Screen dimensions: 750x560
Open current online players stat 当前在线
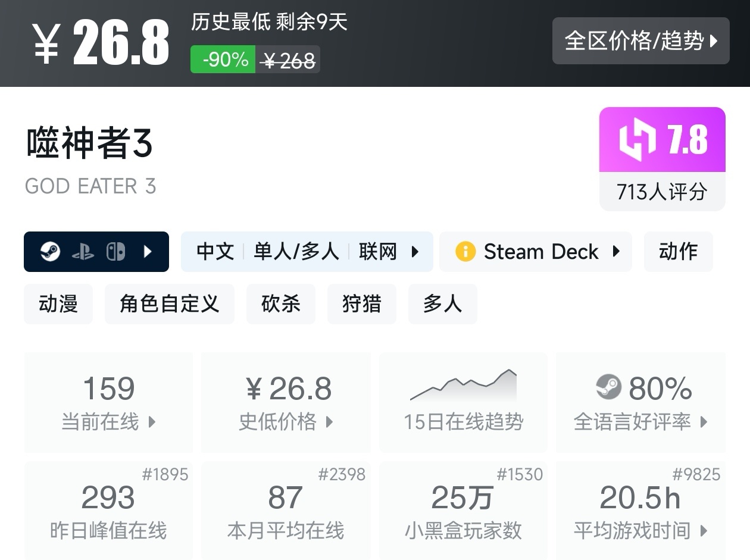108,402
